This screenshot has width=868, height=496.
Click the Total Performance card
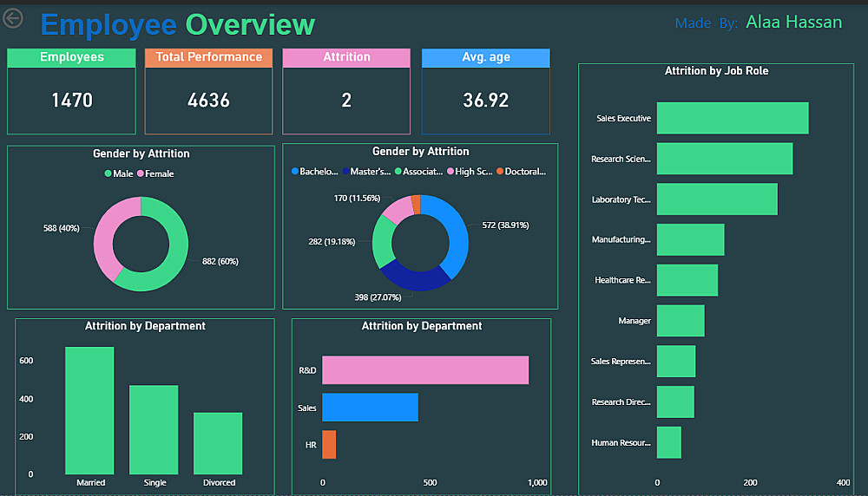coord(208,91)
